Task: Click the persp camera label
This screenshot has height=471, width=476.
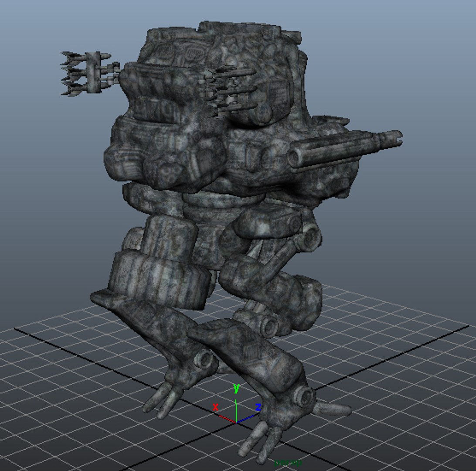Action: click(288, 463)
